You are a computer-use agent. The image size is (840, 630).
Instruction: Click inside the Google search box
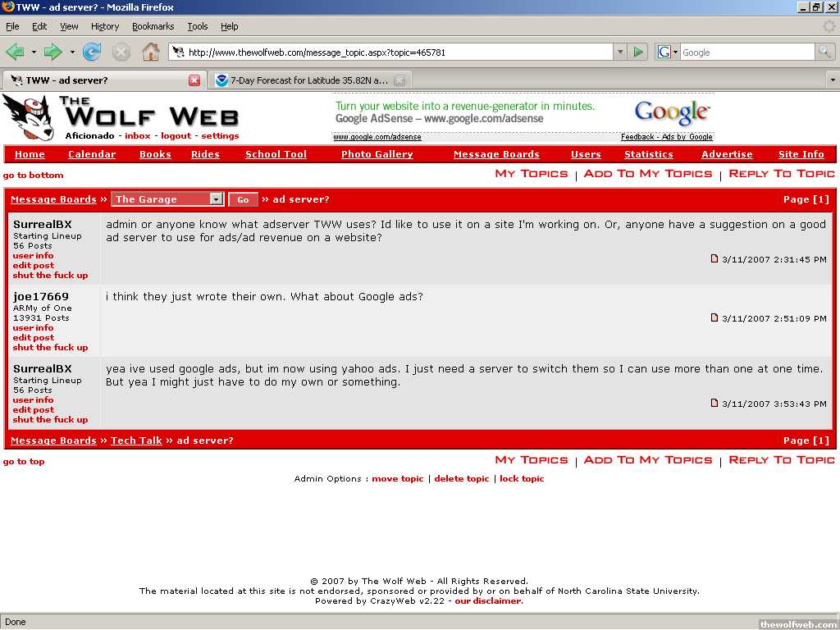pyautogui.click(x=746, y=52)
